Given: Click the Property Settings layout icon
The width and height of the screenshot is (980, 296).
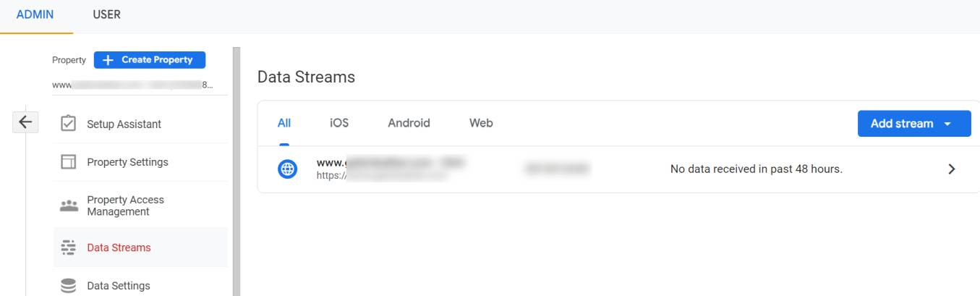Looking at the screenshot, I should (69, 162).
